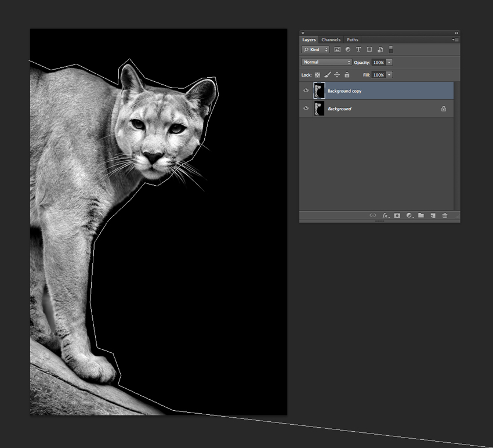Lock all padlock icon

(x=347, y=74)
